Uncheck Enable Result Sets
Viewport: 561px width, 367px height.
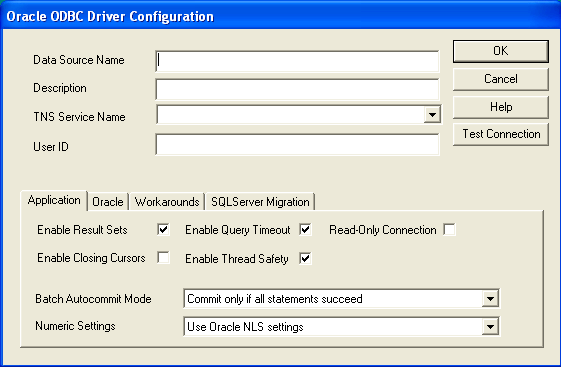click(x=163, y=229)
